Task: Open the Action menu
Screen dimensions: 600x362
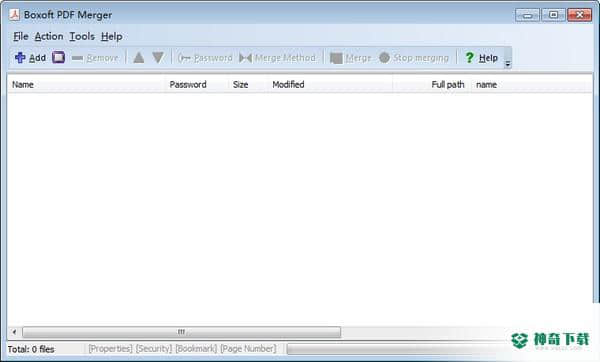Action: (x=49, y=36)
